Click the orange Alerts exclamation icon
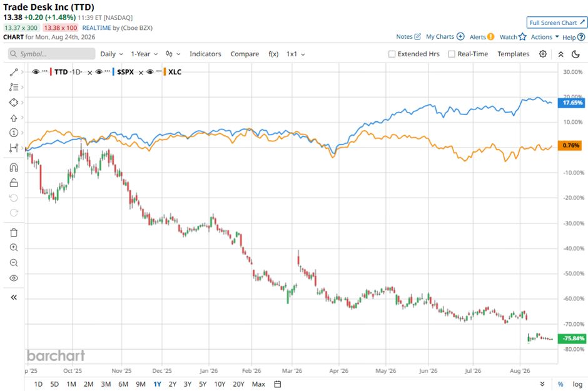The image size is (588, 391). [490, 37]
